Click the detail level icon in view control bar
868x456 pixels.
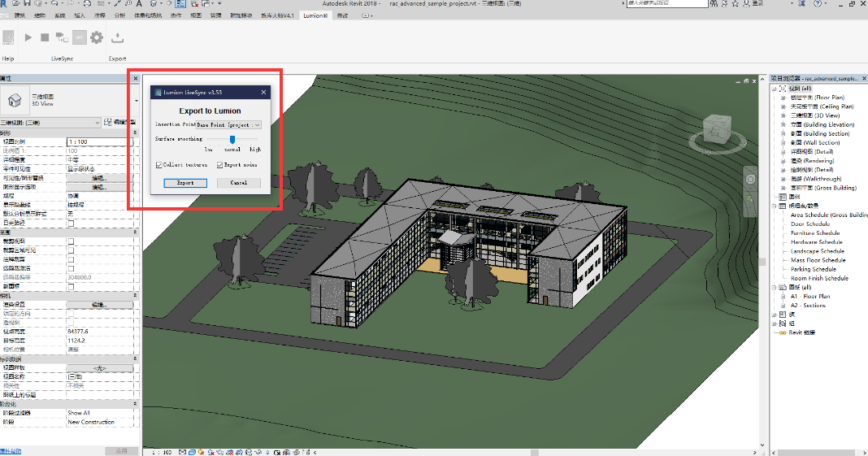(x=182, y=452)
